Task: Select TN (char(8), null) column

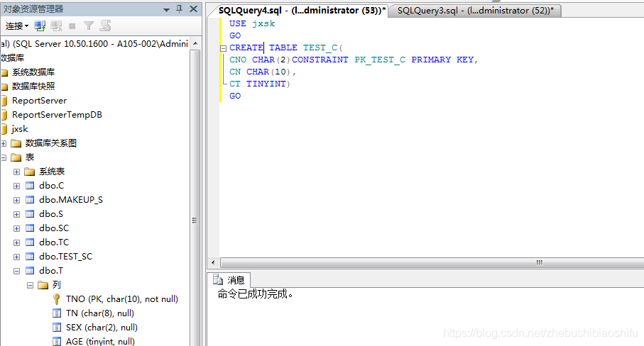Action: (100, 313)
